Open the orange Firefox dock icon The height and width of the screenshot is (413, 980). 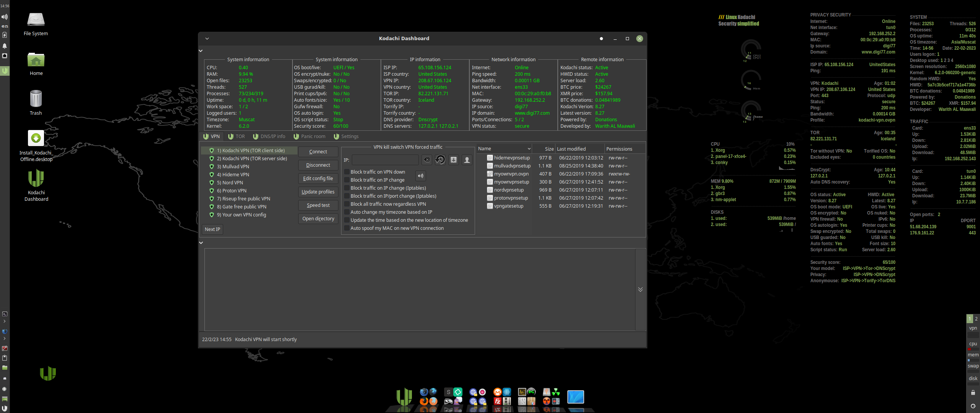click(424, 401)
